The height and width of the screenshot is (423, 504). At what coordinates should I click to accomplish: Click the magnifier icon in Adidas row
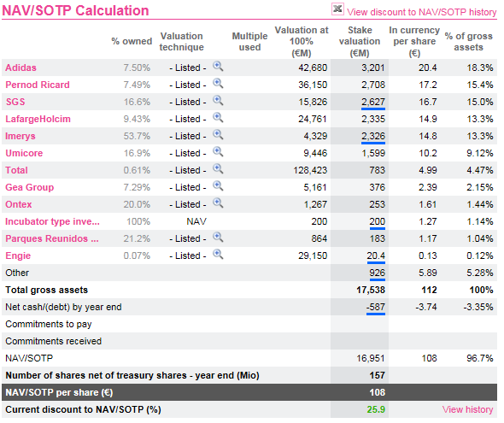218,67
